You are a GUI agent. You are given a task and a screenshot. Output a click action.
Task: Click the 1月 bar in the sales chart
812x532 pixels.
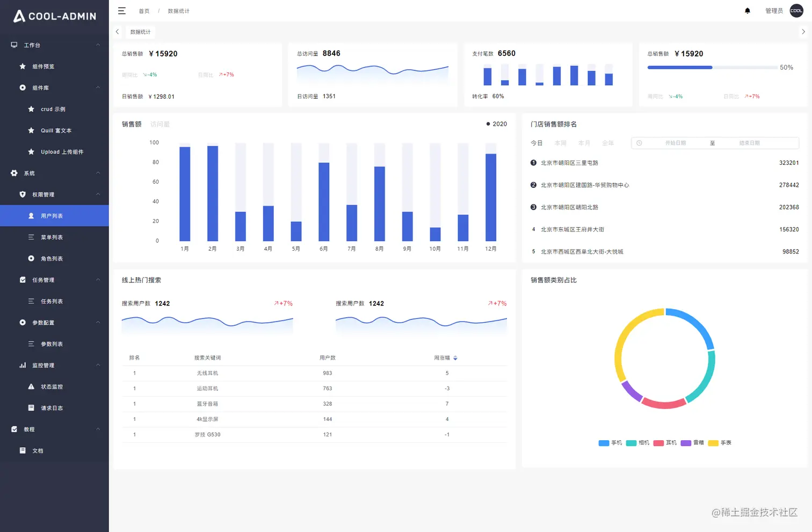[185, 194]
